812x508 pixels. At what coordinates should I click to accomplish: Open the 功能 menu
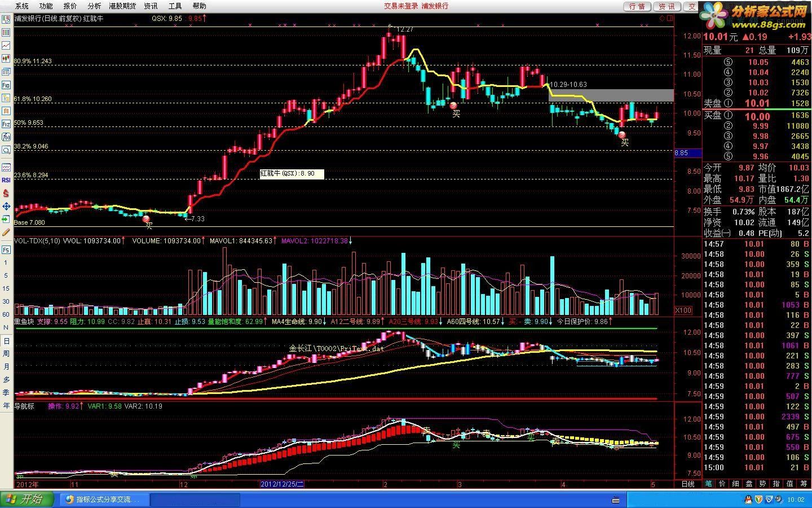click(46, 6)
